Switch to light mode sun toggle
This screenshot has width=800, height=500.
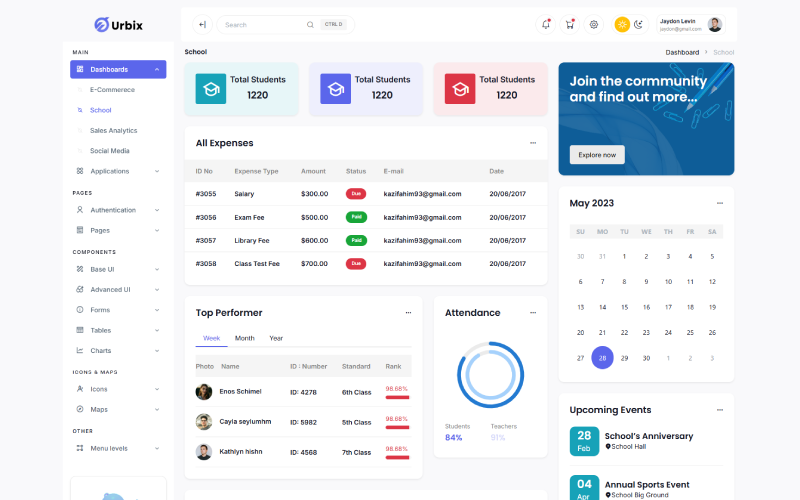pos(622,24)
